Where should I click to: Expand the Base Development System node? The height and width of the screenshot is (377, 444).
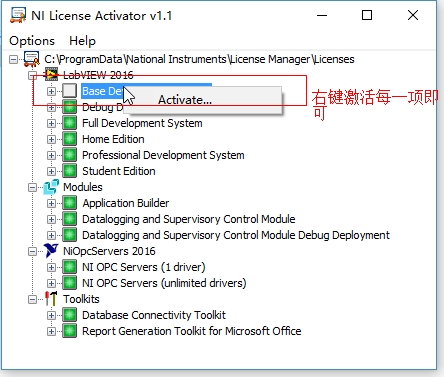[51, 91]
